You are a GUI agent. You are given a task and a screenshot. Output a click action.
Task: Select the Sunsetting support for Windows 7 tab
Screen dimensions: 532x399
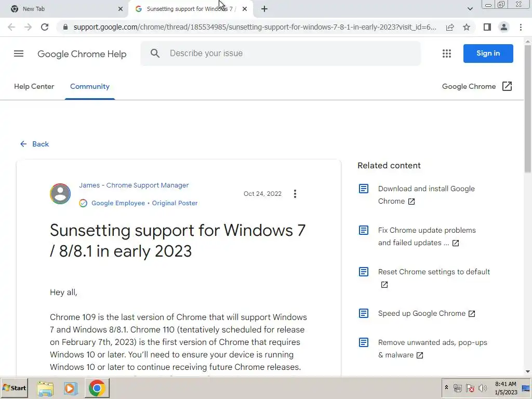[190, 9]
